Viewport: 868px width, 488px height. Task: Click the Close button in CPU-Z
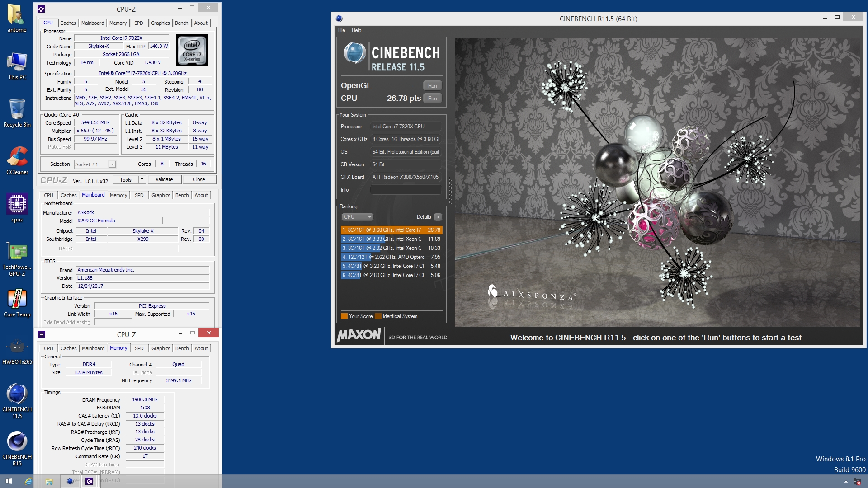(x=199, y=179)
